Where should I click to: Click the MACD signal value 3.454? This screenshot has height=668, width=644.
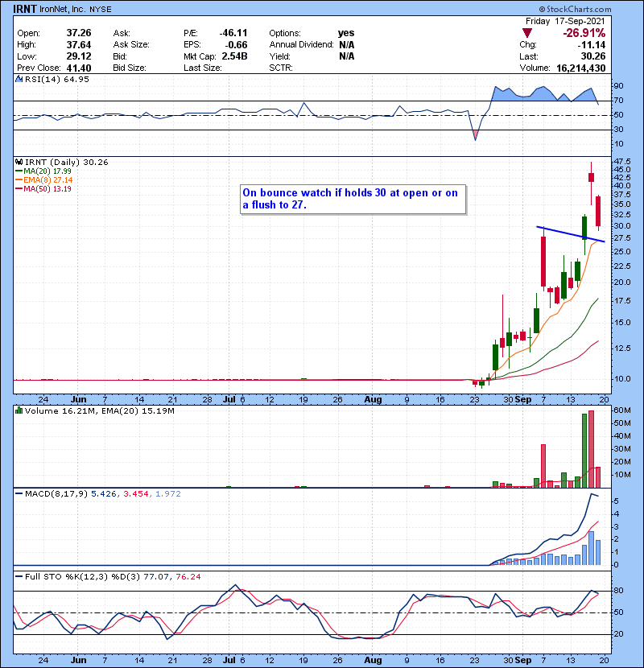(136, 494)
